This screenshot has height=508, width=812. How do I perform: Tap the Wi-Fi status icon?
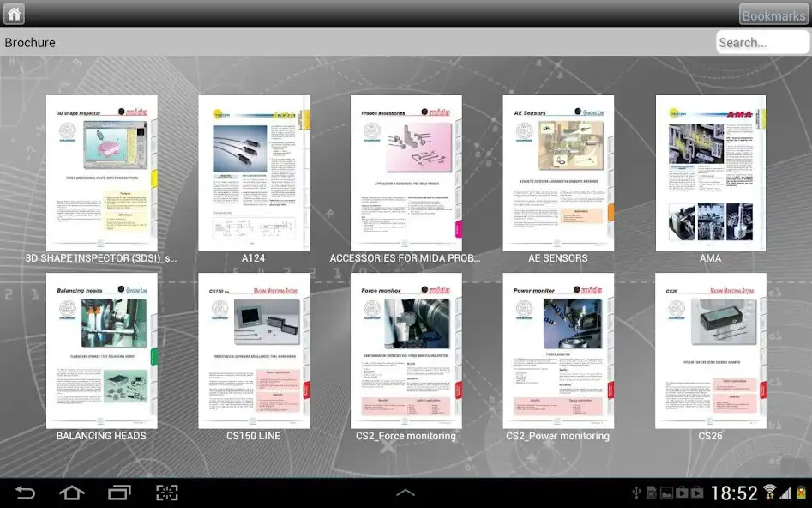click(x=769, y=493)
